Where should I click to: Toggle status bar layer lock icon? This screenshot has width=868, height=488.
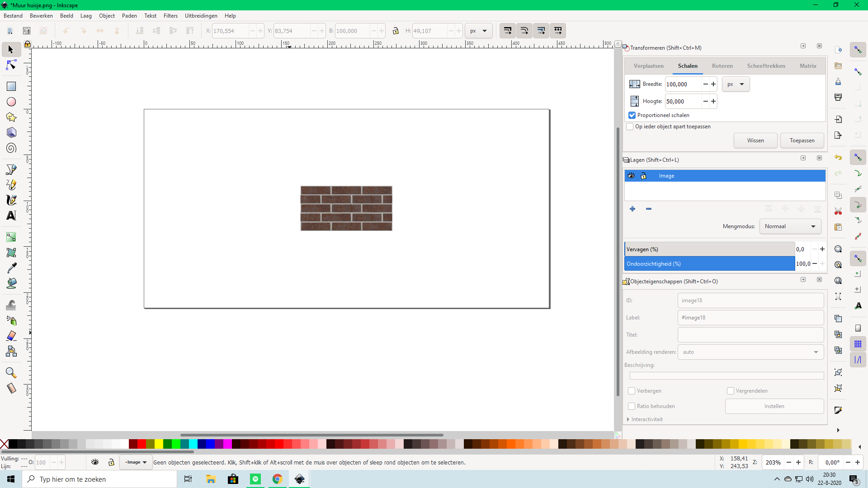click(111, 462)
